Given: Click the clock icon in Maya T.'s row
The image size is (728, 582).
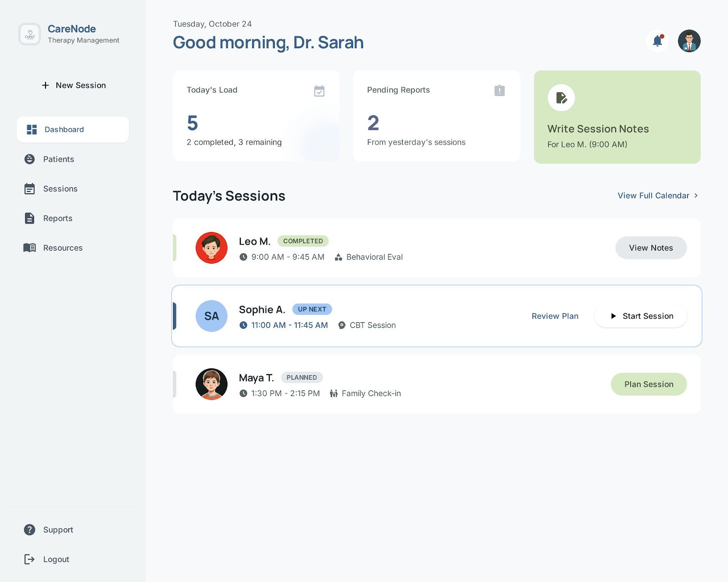Looking at the screenshot, I should (x=243, y=393).
